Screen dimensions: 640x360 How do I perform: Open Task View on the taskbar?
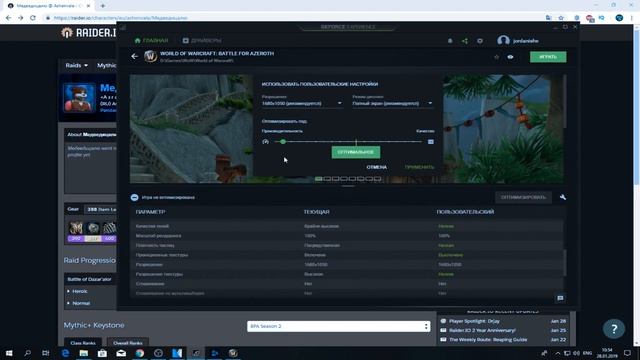(46, 353)
